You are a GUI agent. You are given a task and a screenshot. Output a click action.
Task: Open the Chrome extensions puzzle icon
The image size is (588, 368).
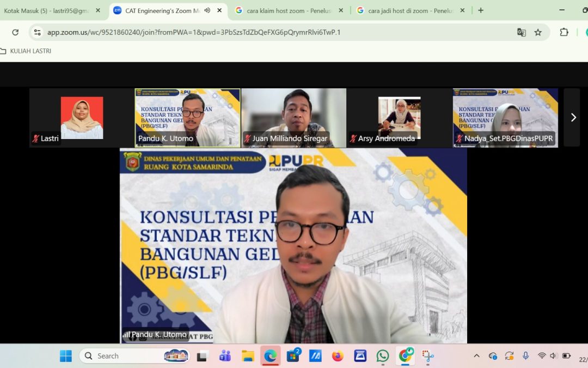tap(565, 33)
